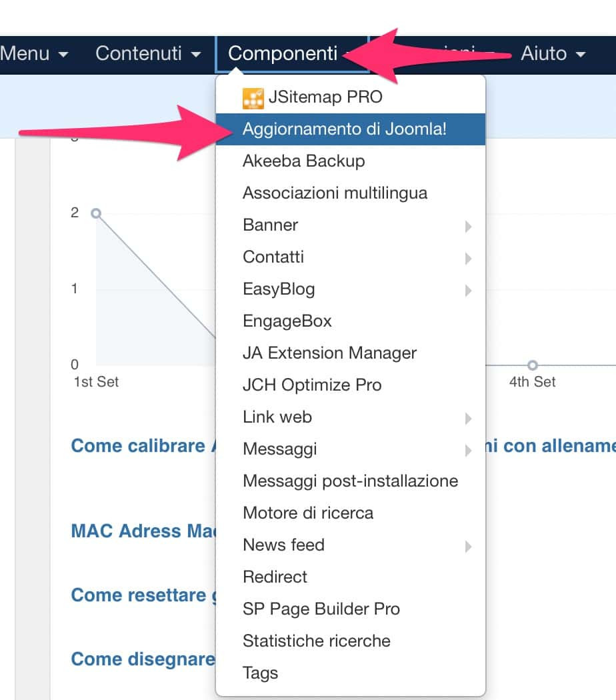
Task: Click the chart data point above 4th Set
Action: pos(532,365)
